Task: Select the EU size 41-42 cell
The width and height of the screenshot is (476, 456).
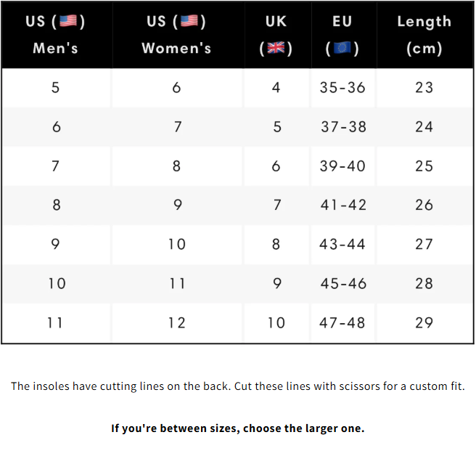Action: point(343,205)
